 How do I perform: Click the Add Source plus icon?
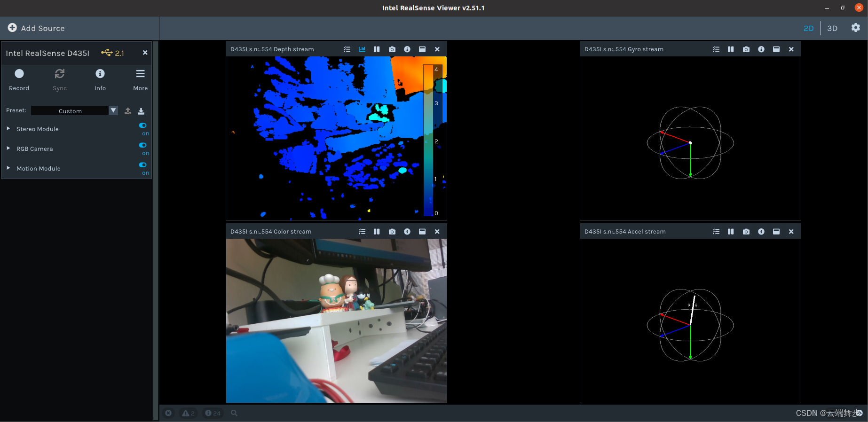pyautogui.click(x=12, y=28)
